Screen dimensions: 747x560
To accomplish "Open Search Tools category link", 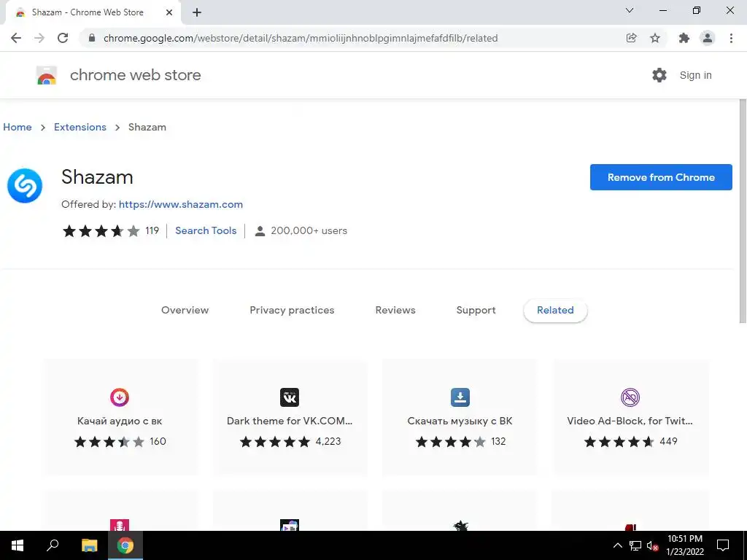I will [x=206, y=230].
